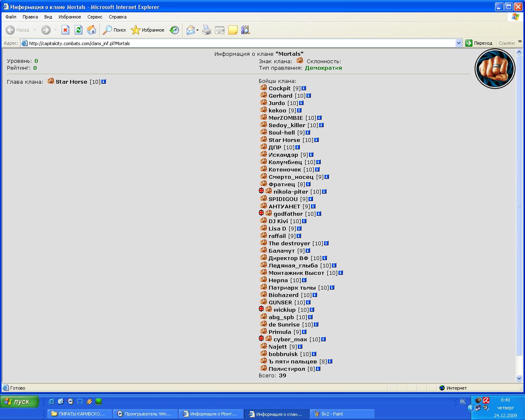This screenshot has width=525, height=420.
Task: Click the Переход go button
Action: coord(479,43)
